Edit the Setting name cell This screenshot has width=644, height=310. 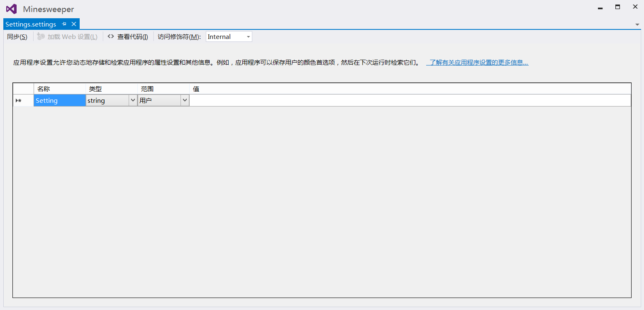click(60, 100)
